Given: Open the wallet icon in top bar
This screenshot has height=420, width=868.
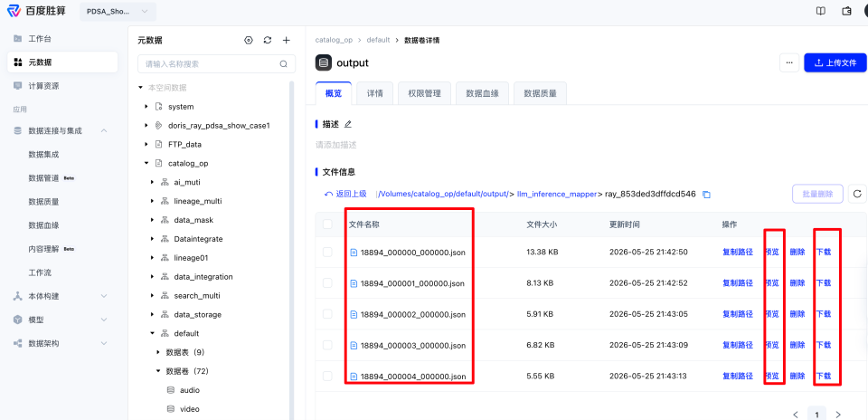Looking at the screenshot, I should pyautogui.click(x=846, y=11).
